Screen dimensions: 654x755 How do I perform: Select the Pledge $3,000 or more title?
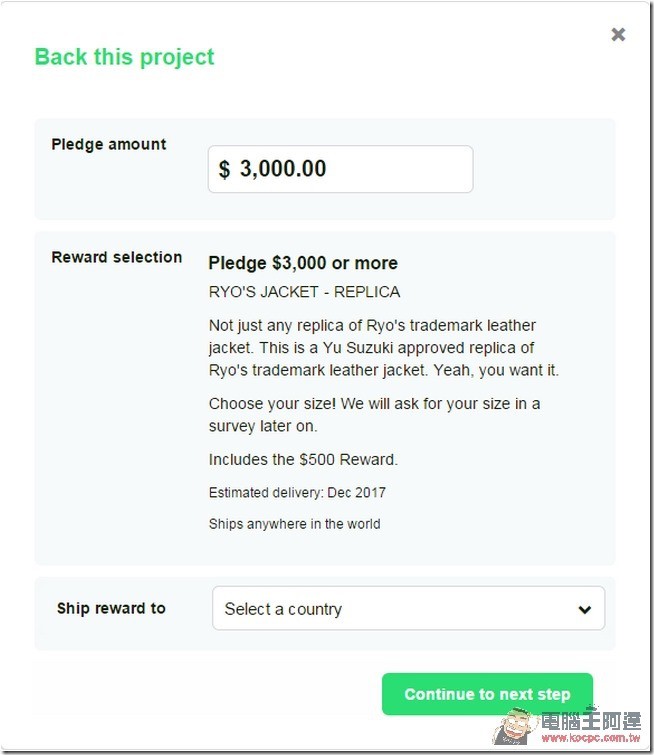coord(303,263)
